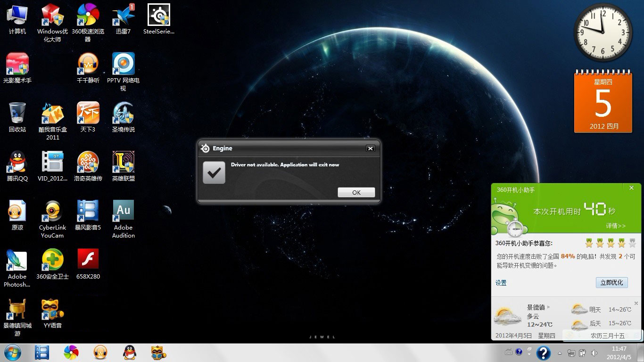This screenshot has height=362, width=644.
Task: Click OK in the Engine error dialog
Action: pyautogui.click(x=356, y=192)
